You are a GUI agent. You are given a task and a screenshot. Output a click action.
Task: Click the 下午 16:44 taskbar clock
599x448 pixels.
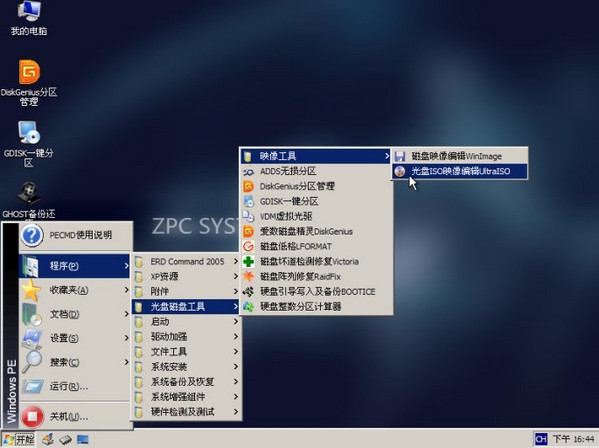[573, 439]
